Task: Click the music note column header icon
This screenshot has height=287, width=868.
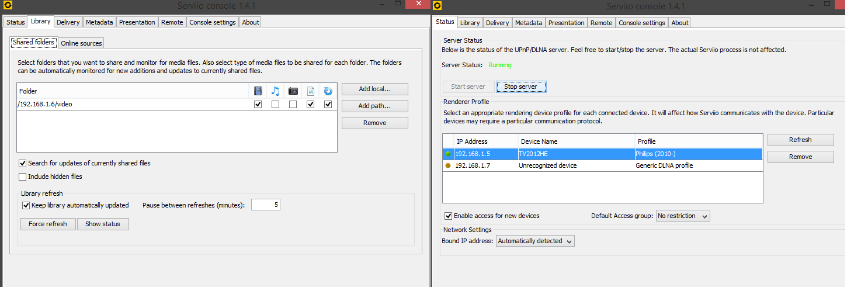Action: [275, 91]
